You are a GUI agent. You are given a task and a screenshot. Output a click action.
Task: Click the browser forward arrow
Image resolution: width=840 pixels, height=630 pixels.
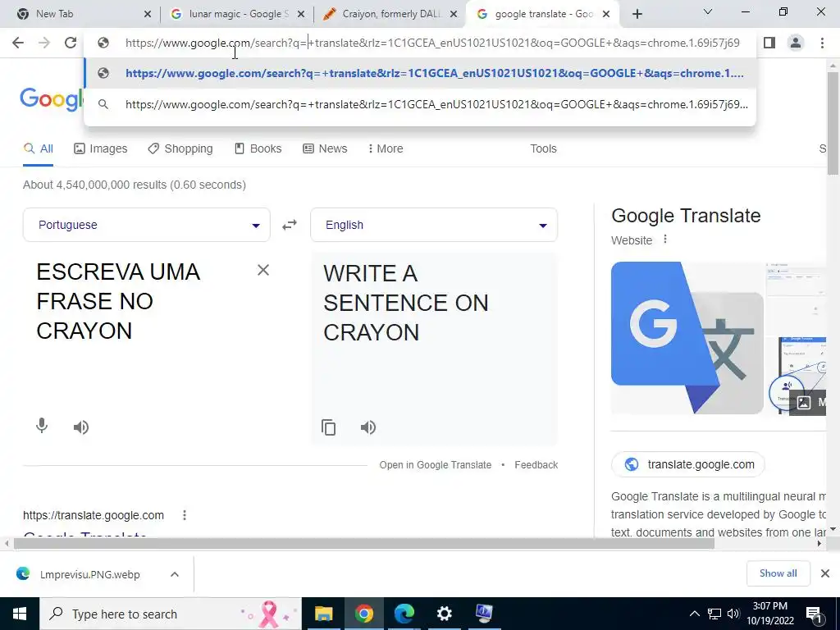(x=44, y=43)
